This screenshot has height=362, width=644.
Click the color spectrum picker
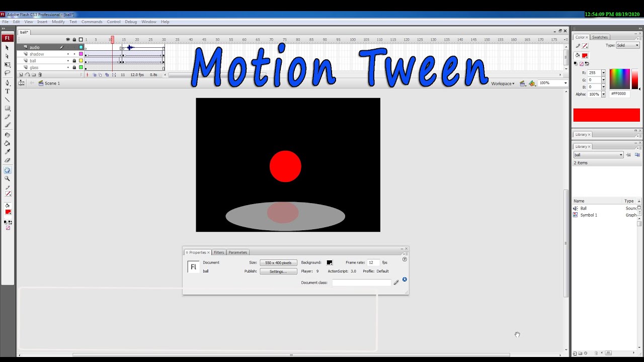(619, 79)
